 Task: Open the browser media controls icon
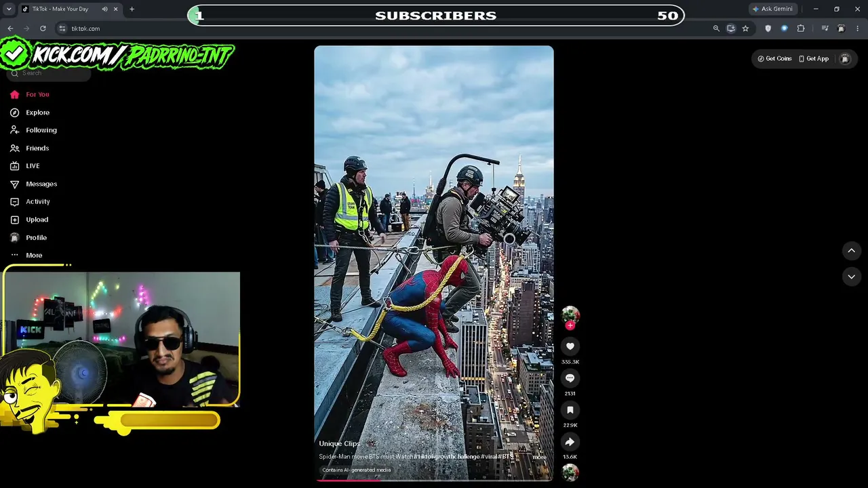point(825,28)
